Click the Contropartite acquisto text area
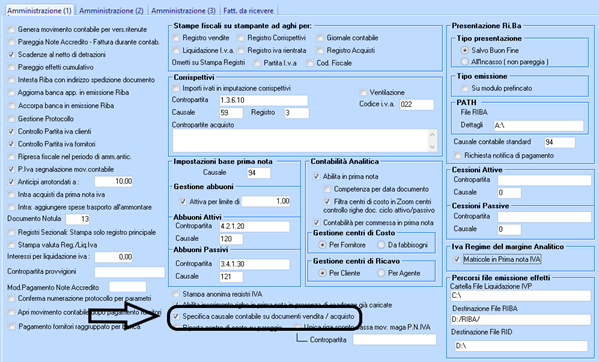Image resolution: width=599 pixels, height=362 pixels. point(305,140)
